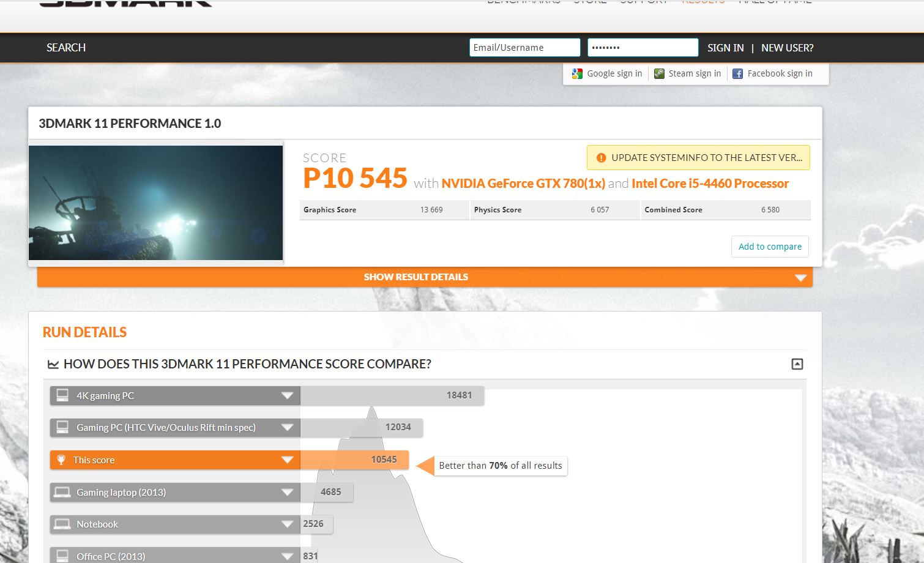Collapse the score comparison section
The width and height of the screenshot is (924, 563).
pos(797,364)
